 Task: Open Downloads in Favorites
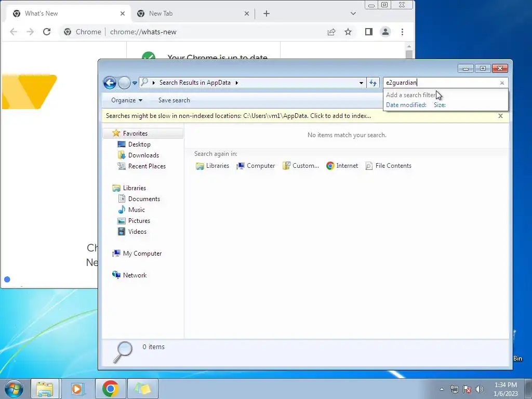143,155
